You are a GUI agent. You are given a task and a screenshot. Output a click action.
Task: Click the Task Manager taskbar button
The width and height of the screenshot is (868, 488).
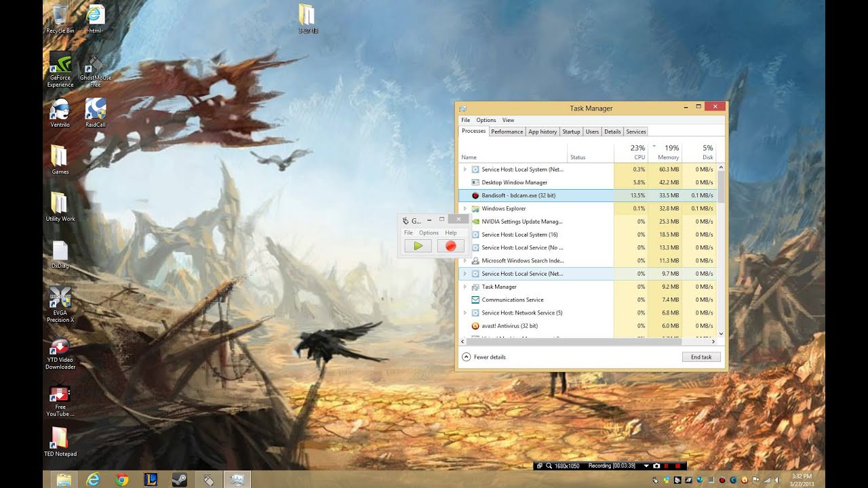[237, 479]
